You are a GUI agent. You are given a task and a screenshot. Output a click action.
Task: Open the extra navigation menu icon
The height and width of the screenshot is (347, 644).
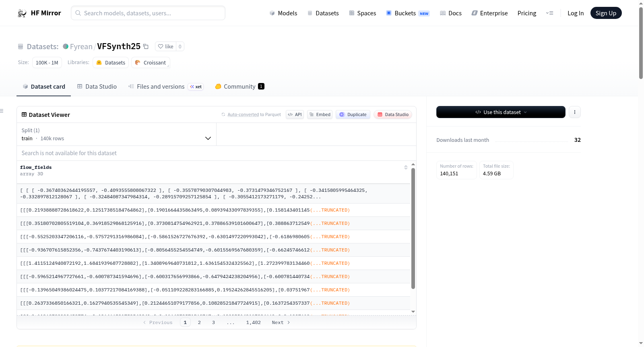549,13
